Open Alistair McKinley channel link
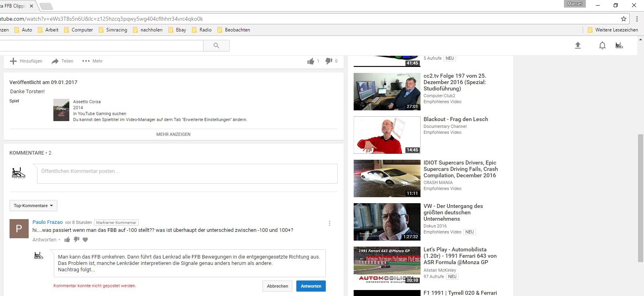 pyautogui.click(x=440, y=270)
